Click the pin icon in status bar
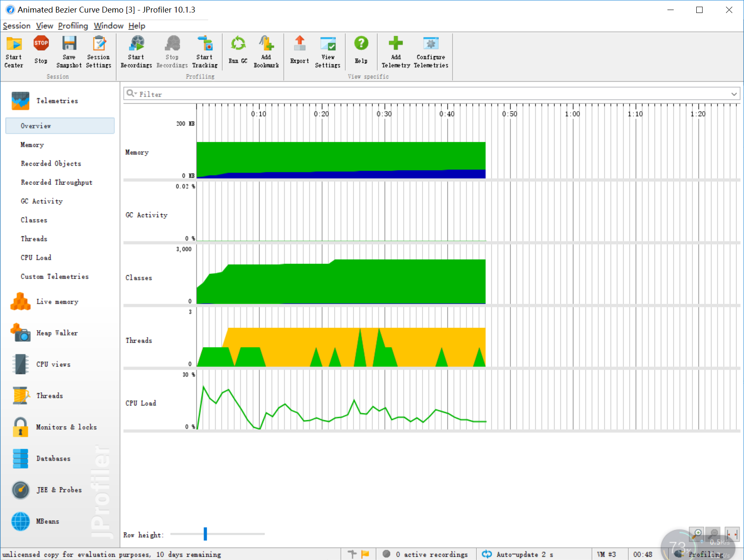 [x=352, y=554]
